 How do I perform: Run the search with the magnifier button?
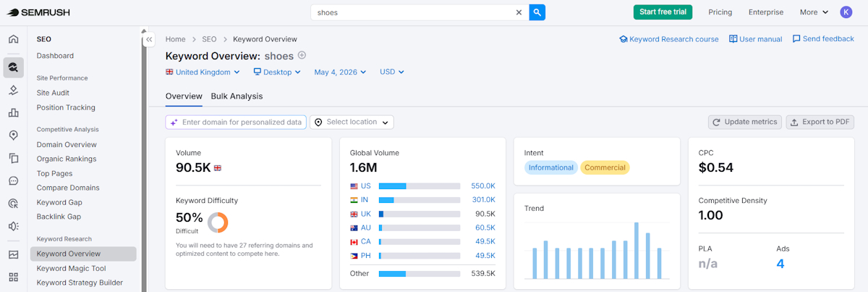click(537, 12)
